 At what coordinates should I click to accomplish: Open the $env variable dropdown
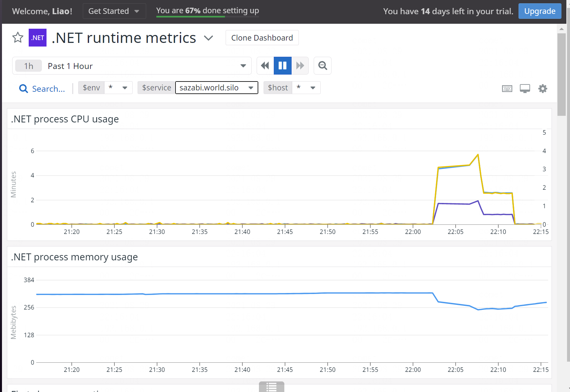tap(118, 88)
